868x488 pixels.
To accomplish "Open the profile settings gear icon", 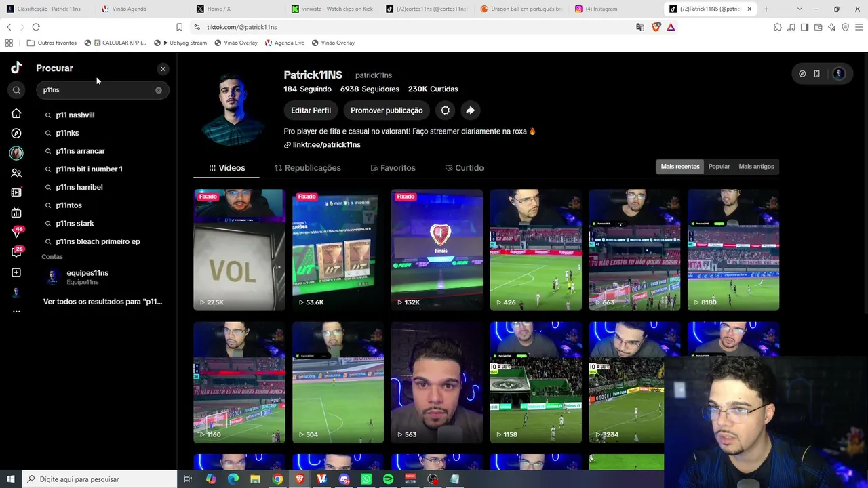I will pyautogui.click(x=445, y=110).
